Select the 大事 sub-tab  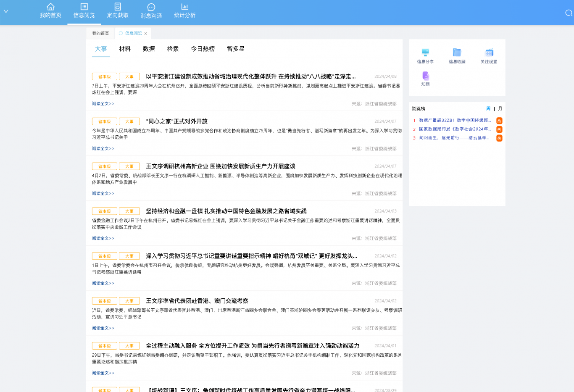101,49
